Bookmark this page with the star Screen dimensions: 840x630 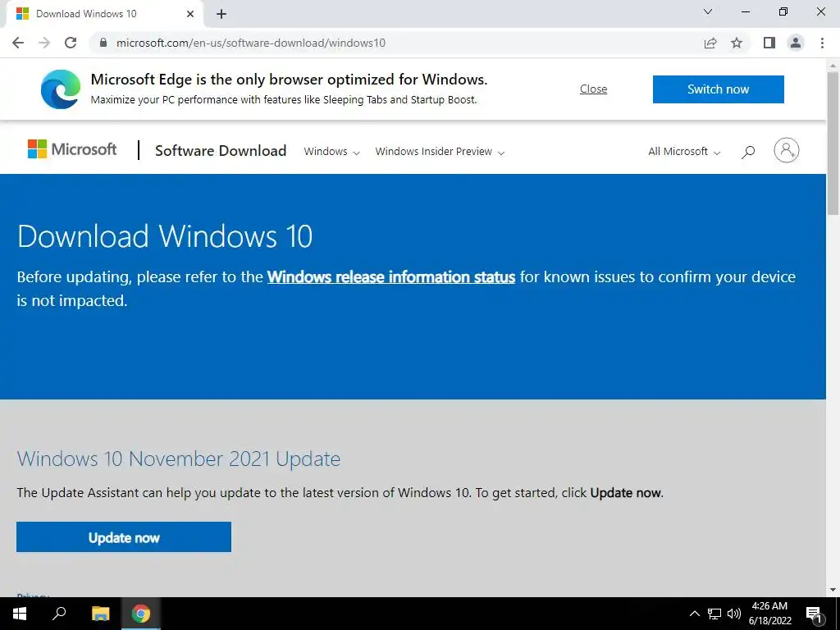[x=737, y=43]
